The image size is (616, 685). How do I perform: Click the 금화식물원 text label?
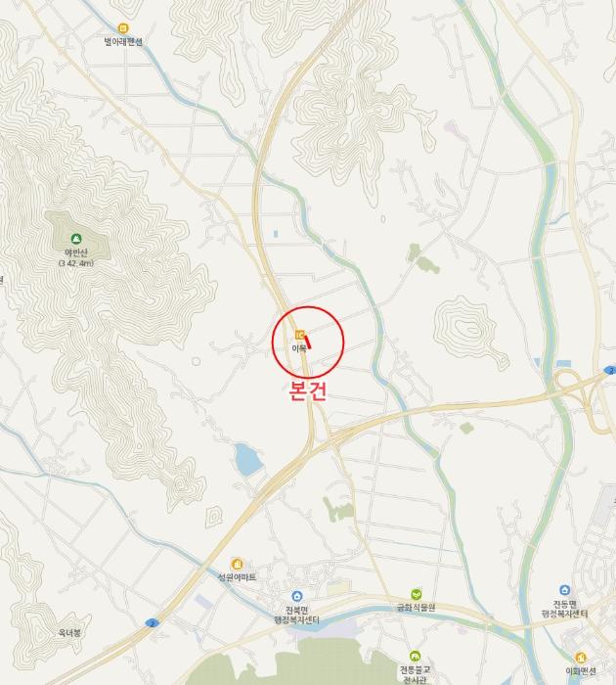417,608
